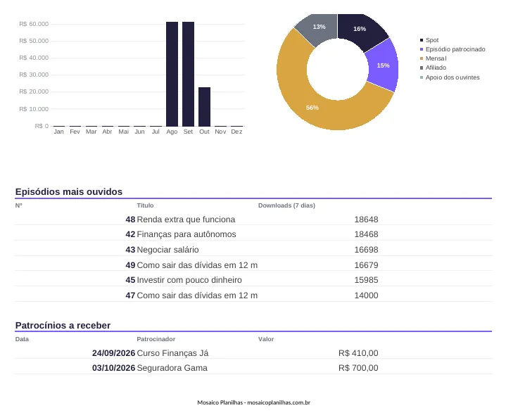Click the R$ 700,00 value
Viewport: 506px width, 420px height.
click(358, 368)
